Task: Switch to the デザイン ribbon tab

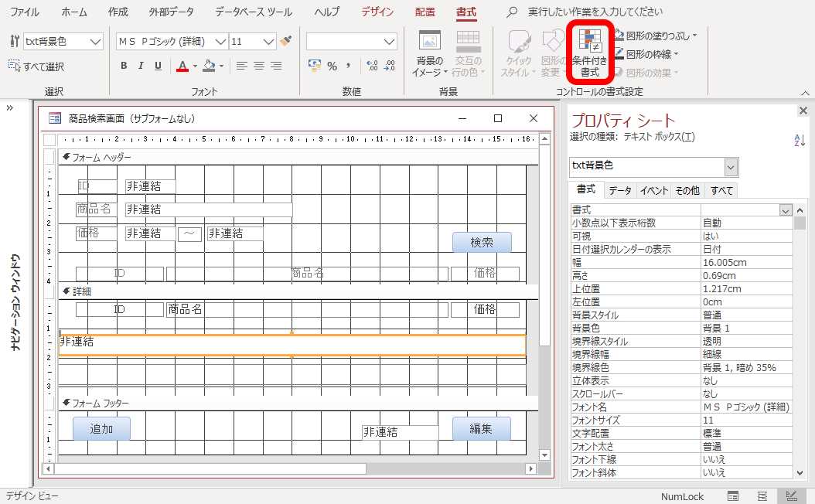Action: click(377, 12)
